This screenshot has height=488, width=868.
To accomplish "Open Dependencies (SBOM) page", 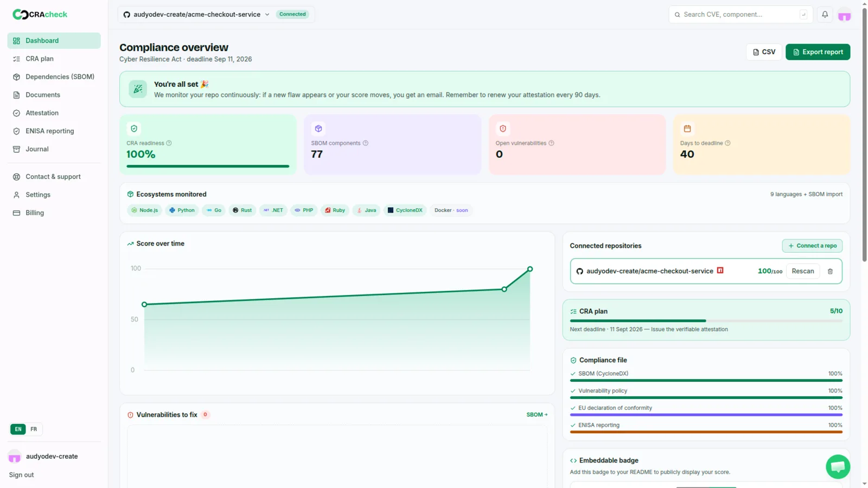I will [54, 77].
